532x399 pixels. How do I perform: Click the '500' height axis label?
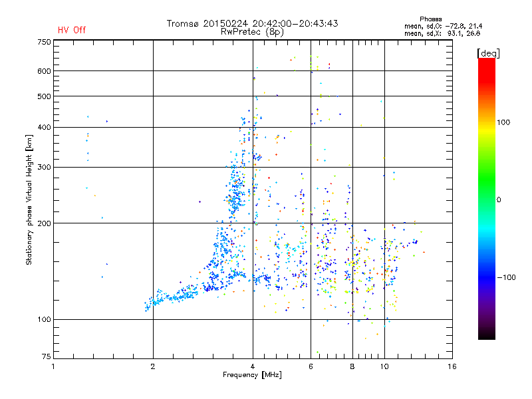coord(44,96)
